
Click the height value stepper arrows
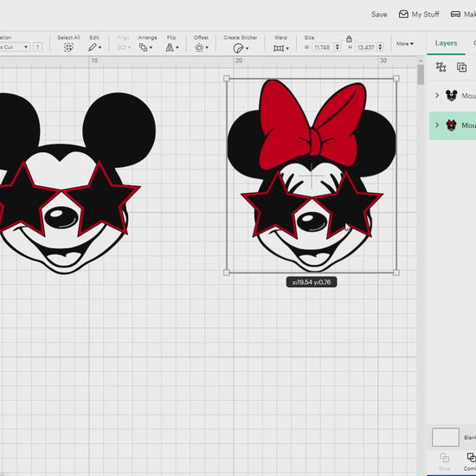click(380, 47)
